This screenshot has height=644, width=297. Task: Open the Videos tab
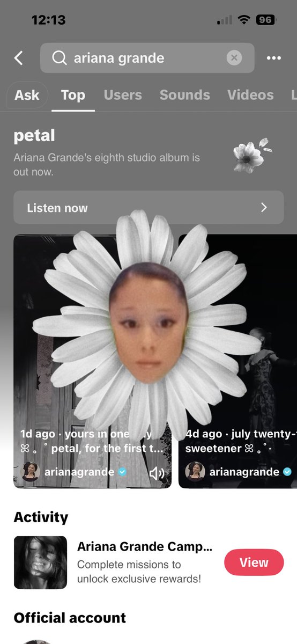click(250, 96)
